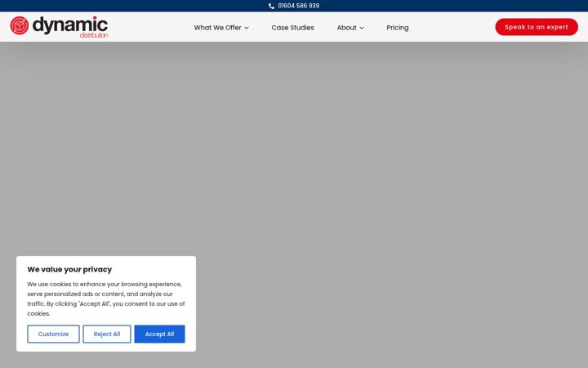This screenshot has width=588, height=368.
Task: Expand the chevron beside About
Action: point(362,28)
